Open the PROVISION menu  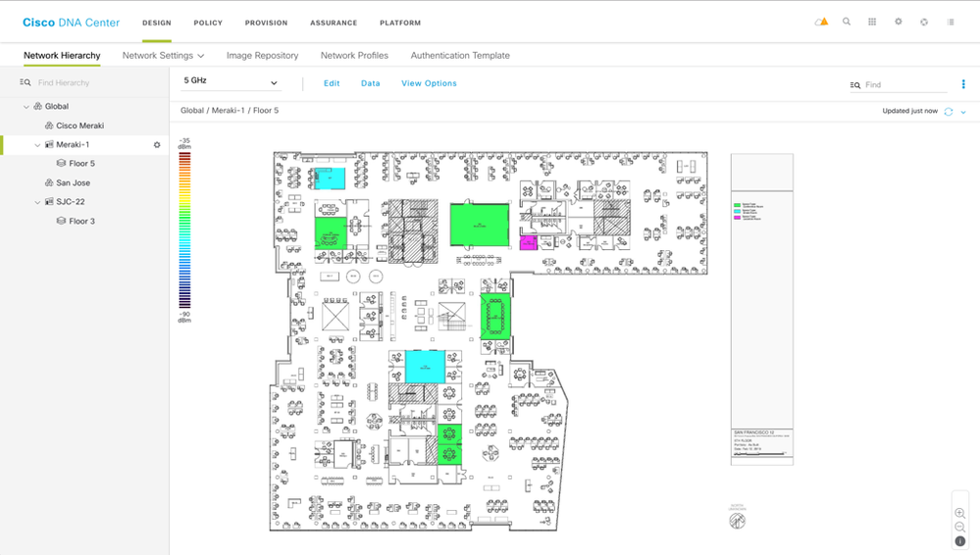[266, 23]
